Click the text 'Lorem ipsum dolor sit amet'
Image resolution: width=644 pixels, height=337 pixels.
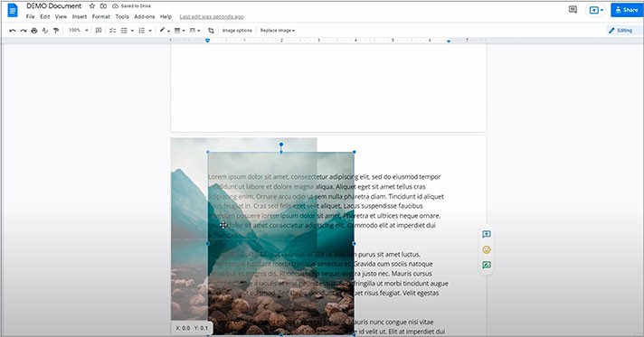(x=248, y=177)
